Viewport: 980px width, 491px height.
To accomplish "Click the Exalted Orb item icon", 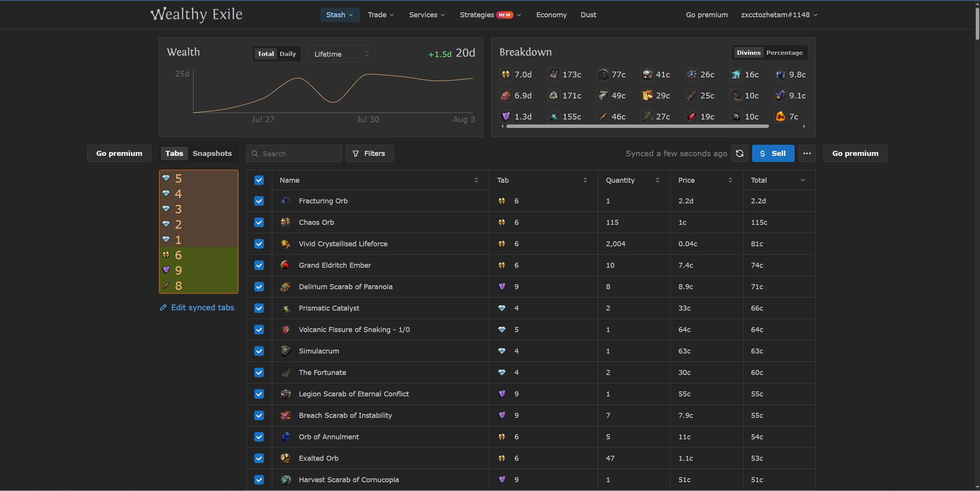I will pos(285,458).
